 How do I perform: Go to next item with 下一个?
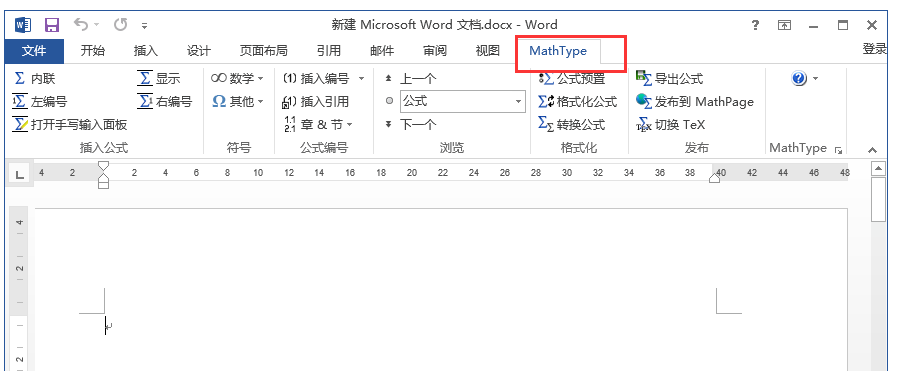[x=410, y=125]
